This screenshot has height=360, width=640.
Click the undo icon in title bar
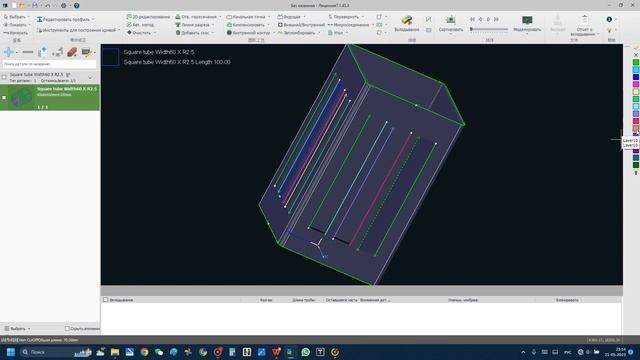pyautogui.click(x=47, y=5)
